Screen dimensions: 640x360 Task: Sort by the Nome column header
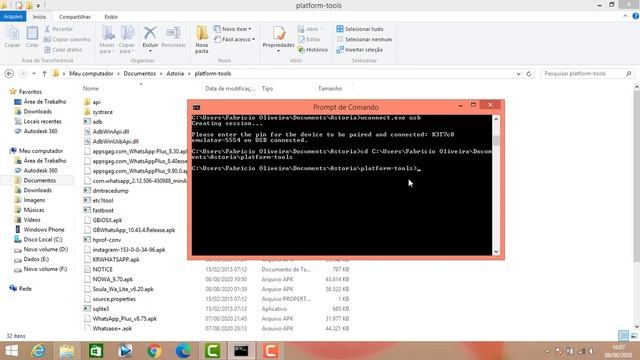click(x=91, y=88)
